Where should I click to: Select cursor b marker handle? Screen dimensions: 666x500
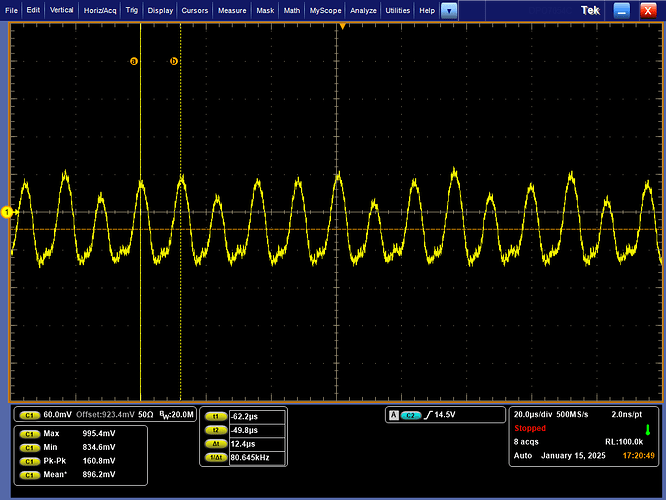pos(174,62)
